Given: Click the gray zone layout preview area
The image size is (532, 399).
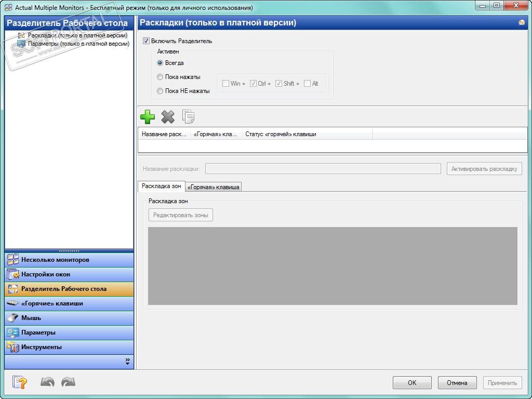Looking at the screenshot, I should (x=332, y=266).
